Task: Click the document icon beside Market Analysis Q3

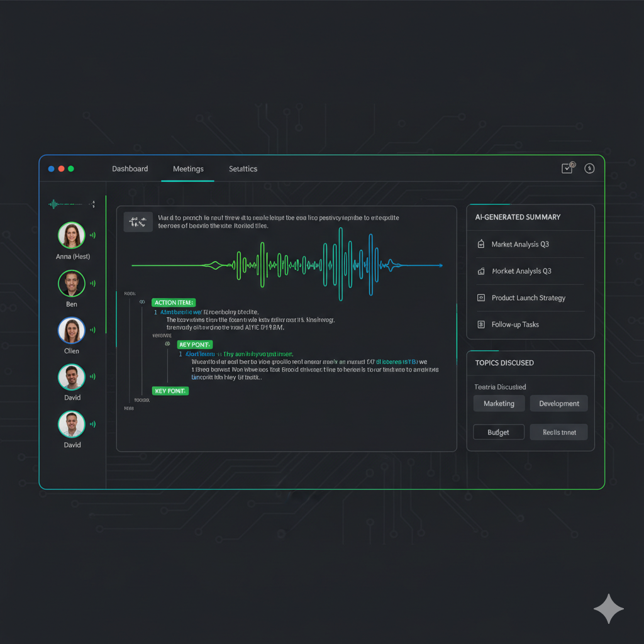Action: (x=482, y=244)
